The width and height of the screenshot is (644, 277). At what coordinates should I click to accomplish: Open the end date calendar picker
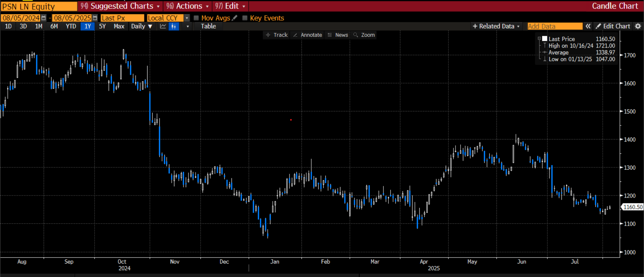pyautogui.click(x=95, y=18)
